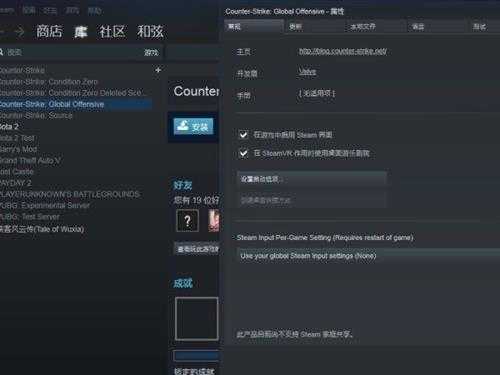Toggle the SteamVR desktop game theatre checkbox
Viewport: 500px width, 375px height.
pos(243,153)
